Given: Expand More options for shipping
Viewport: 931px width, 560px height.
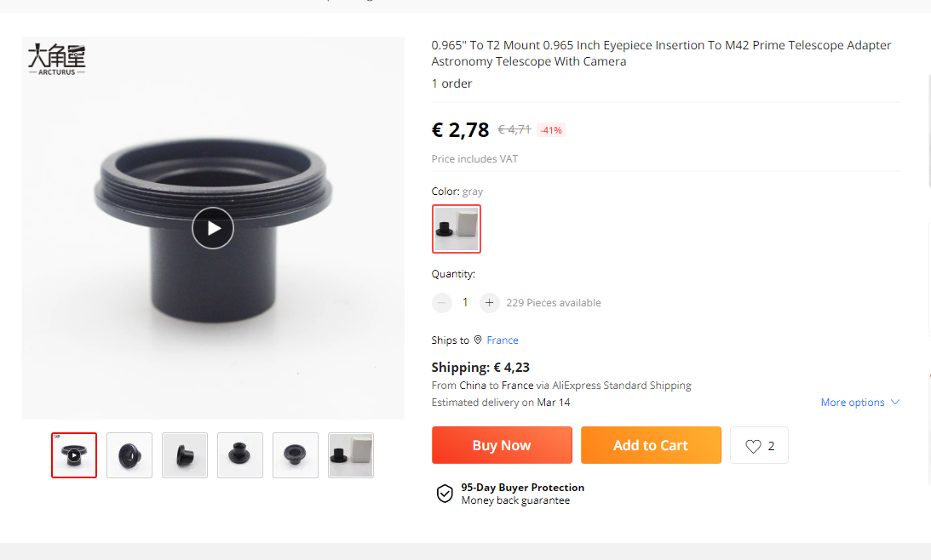Looking at the screenshot, I should click(859, 403).
